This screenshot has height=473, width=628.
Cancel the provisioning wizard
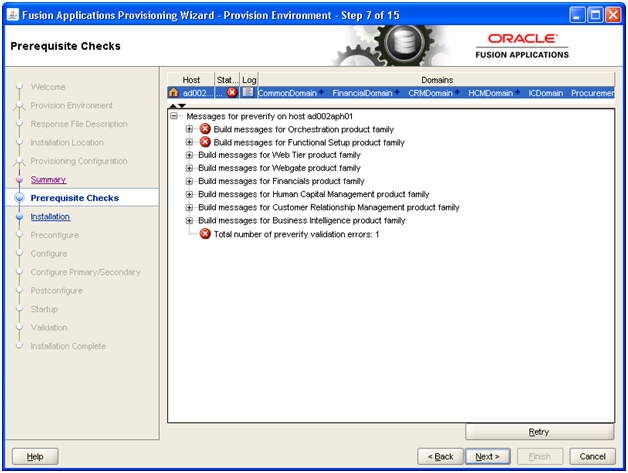click(592, 456)
